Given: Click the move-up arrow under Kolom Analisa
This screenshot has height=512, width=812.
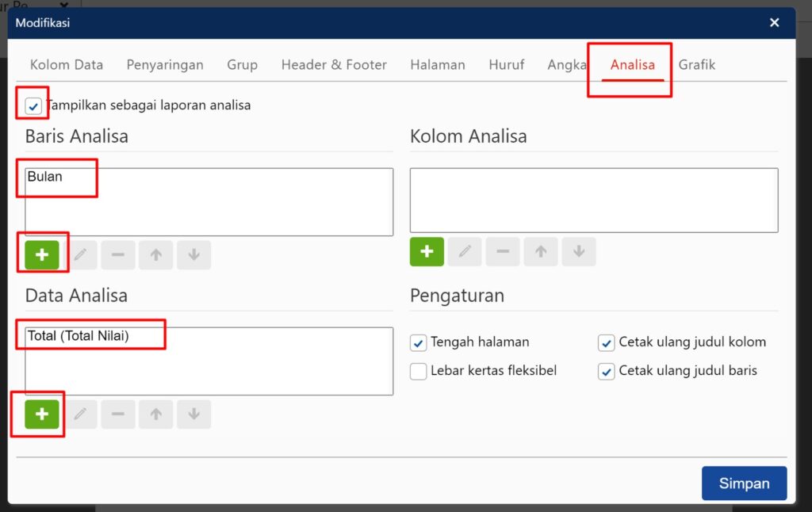Looking at the screenshot, I should 540,251.
